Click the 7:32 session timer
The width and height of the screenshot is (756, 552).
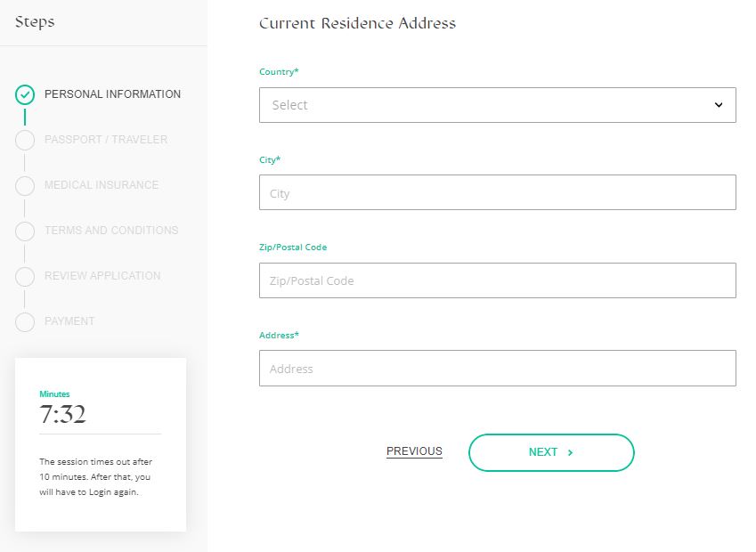[x=62, y=415]
